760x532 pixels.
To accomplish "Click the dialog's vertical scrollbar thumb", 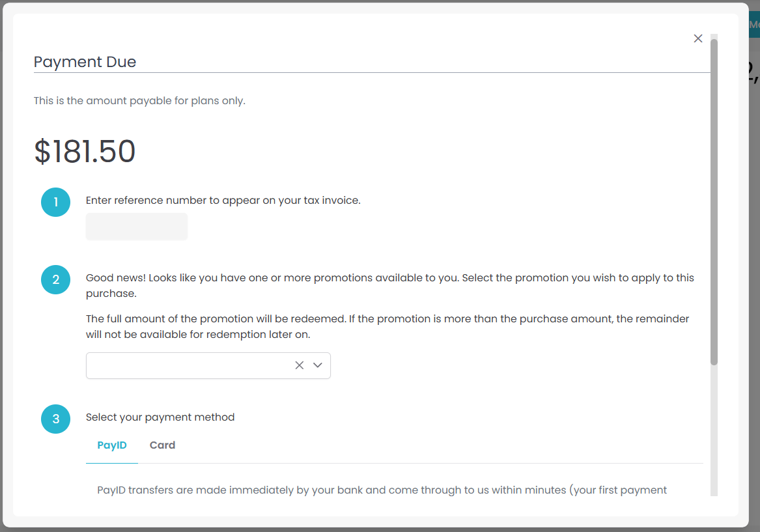I will tap(714, 195).
